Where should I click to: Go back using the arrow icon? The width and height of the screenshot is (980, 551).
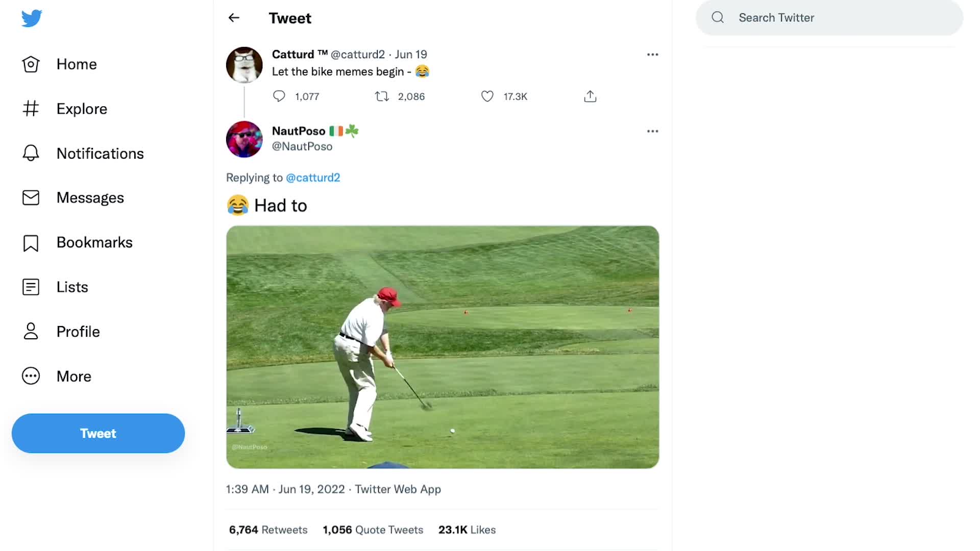(x=234, y=18)
